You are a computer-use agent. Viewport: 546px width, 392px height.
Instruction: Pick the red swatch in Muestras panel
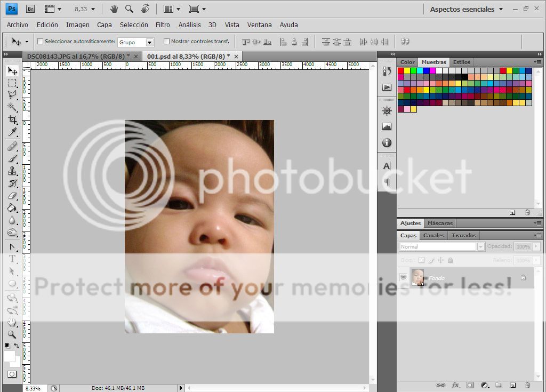pos(401,71)
